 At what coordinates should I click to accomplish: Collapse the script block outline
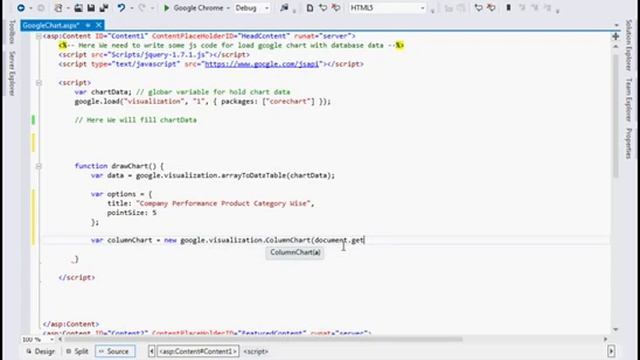tap(38, 83)
